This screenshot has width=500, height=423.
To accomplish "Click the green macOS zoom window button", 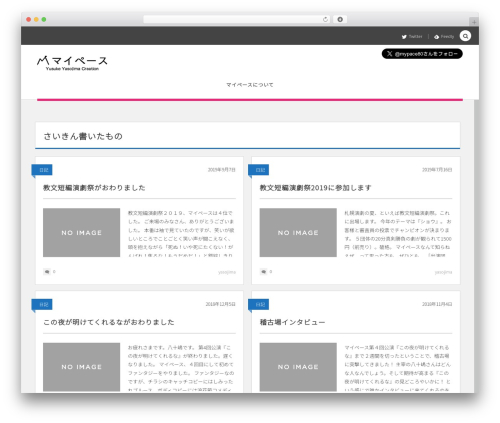I will [44, 19].
